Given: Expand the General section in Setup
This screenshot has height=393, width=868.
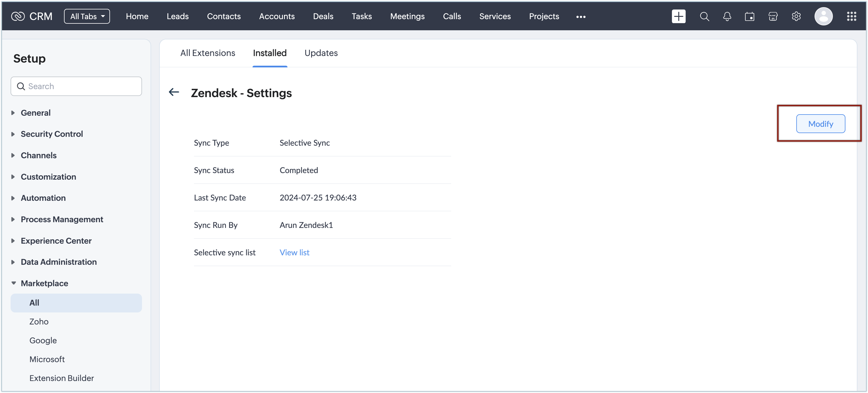Looking at the screenshot, I should (x=35, y=113).
